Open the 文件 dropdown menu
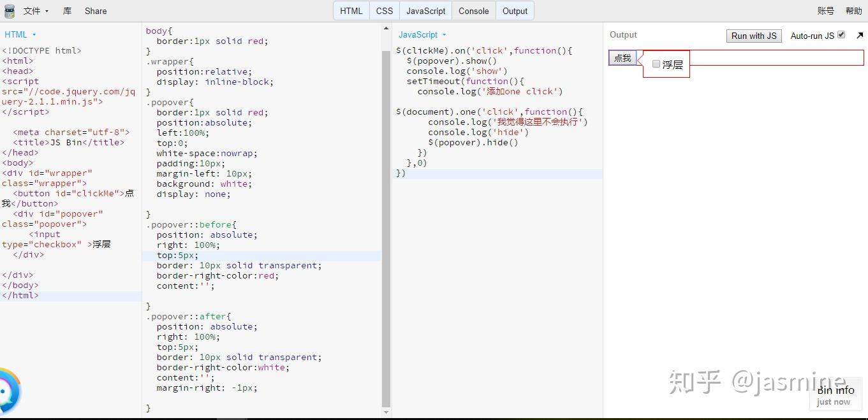868x420 pixels. 36,11
